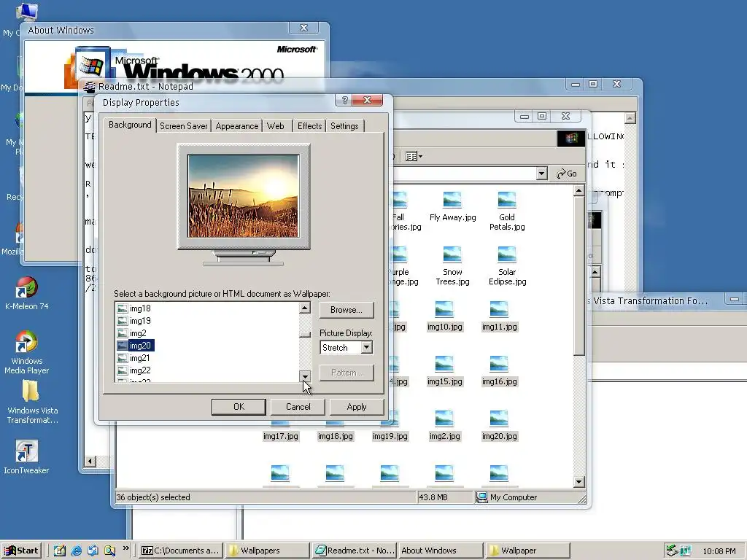This screenshot has width=747, height=560.
Task: Open the Picture Display Stretch dropdown
Action: (366, 348)
